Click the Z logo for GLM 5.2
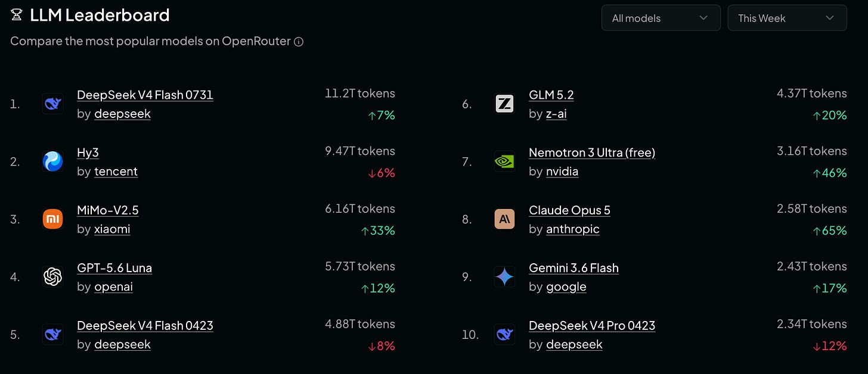Viewport: 868px width, 374px height. (x=504, y=104)
